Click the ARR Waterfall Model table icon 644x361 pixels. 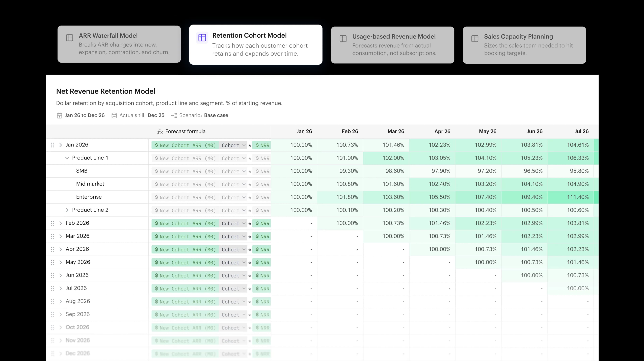tap(69, 38)
